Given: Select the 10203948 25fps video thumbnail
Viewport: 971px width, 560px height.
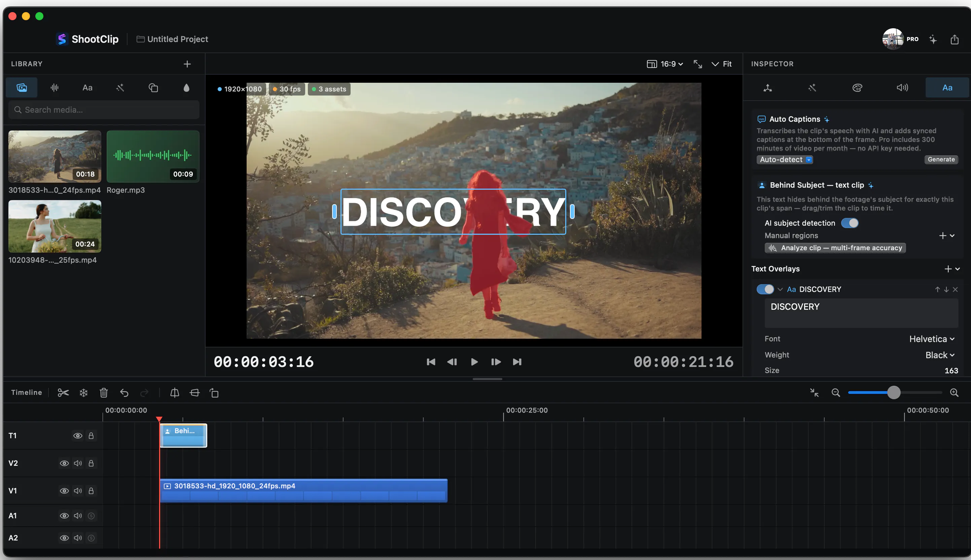Looking at the screenshot, I should (x=55, y=226).
